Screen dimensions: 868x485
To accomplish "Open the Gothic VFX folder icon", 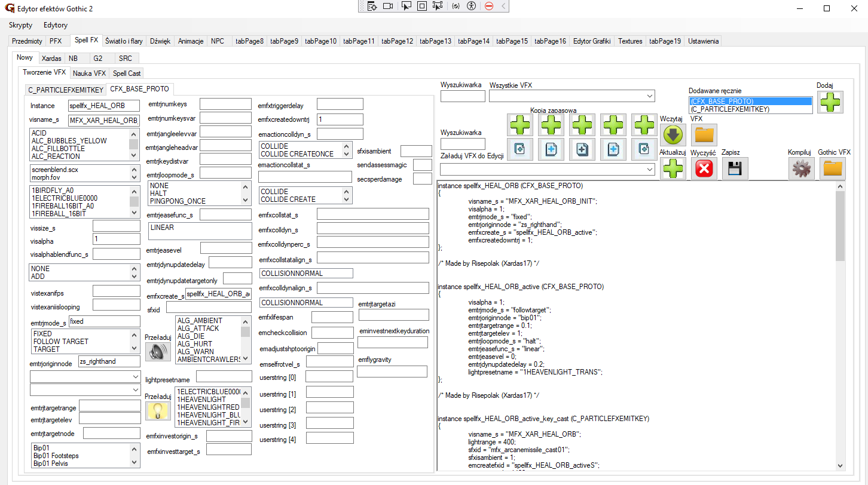I will tap(832, 169).
